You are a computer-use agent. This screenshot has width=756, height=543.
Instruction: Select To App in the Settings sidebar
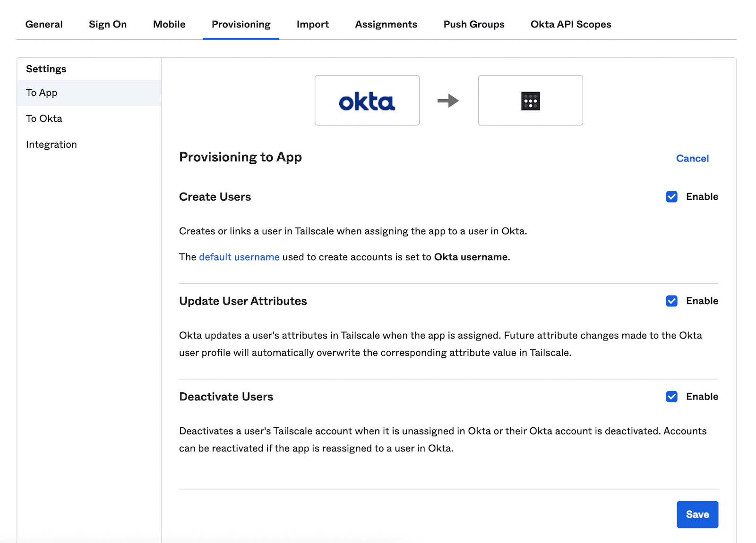click(41, 93)
